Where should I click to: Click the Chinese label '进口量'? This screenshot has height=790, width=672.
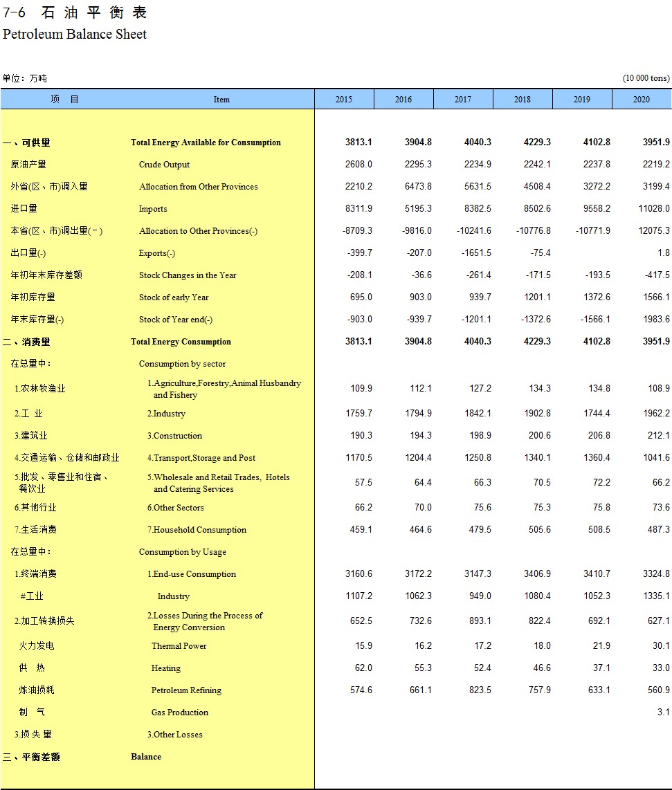(x=24, y=209)
